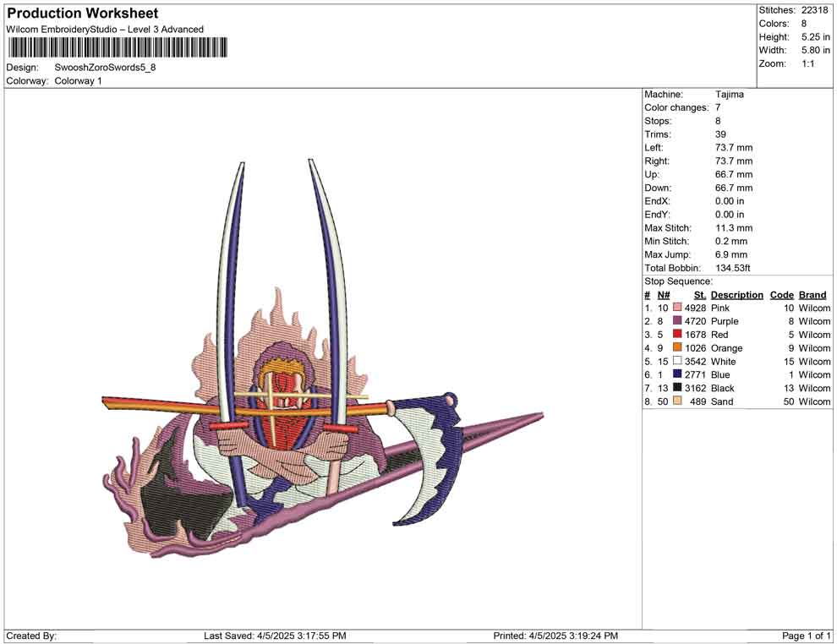This screenshot has width=837, height=644.
Task: Select the Sand thread color swatch
Action: click(677, 401)
